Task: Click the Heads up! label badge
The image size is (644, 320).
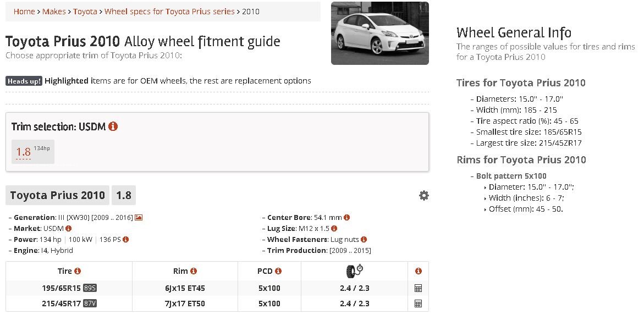Action: (24, 81)
